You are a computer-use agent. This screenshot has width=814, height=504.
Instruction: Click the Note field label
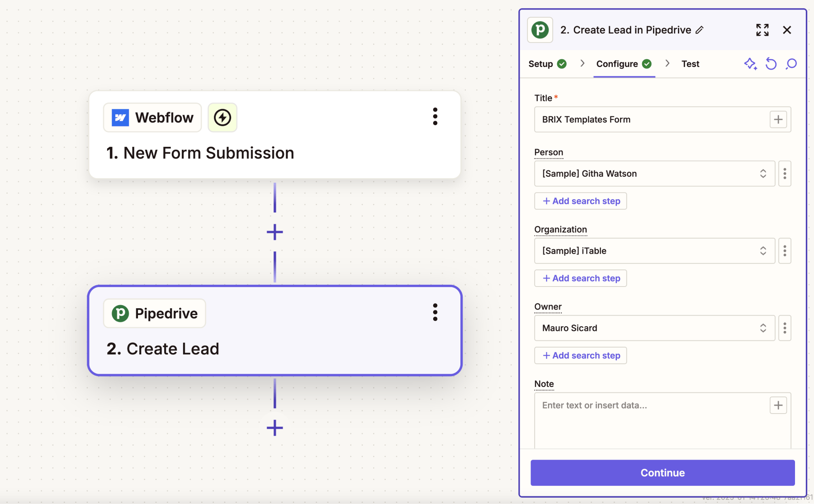pos(544,384)
